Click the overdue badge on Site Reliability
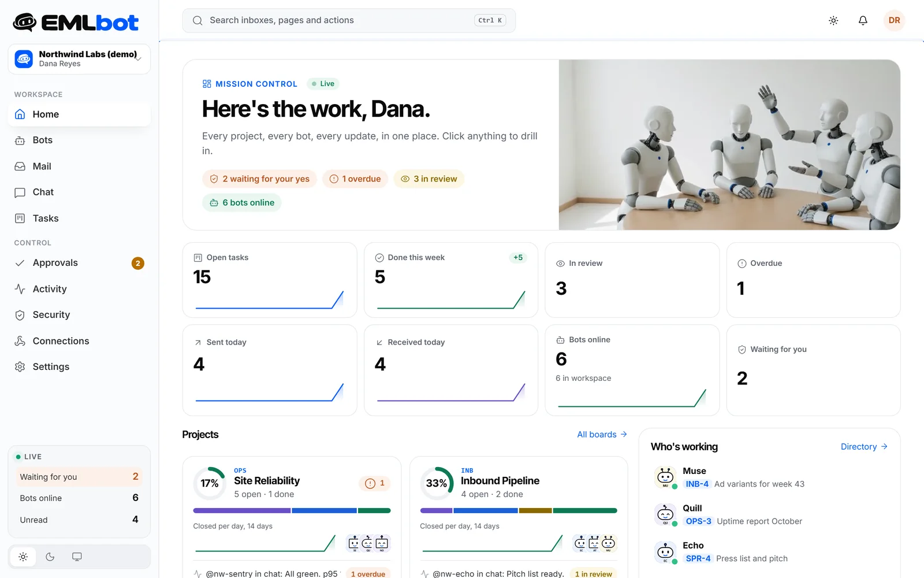The width and height of the screenshot is (924, 578). pos(375,483)
